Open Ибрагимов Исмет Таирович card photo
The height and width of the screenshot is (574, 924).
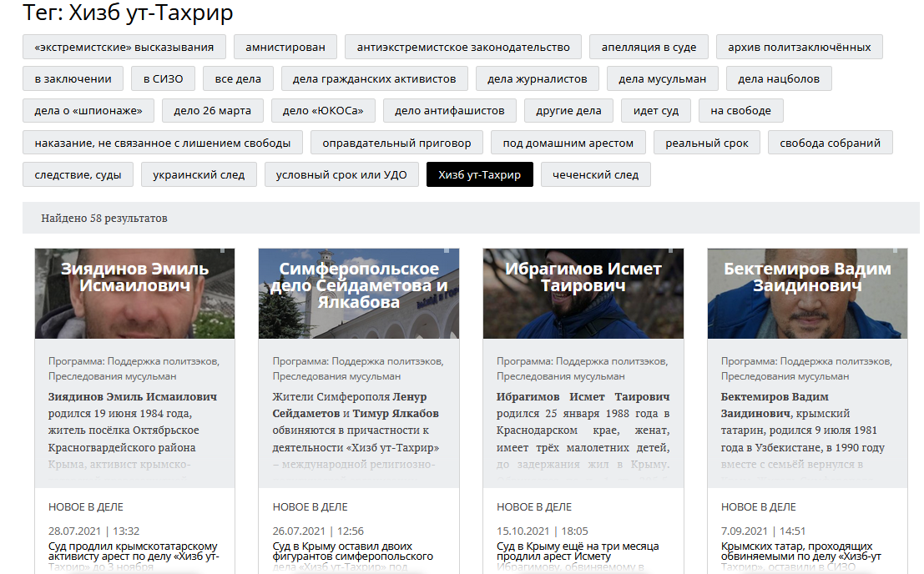point(583,293)
